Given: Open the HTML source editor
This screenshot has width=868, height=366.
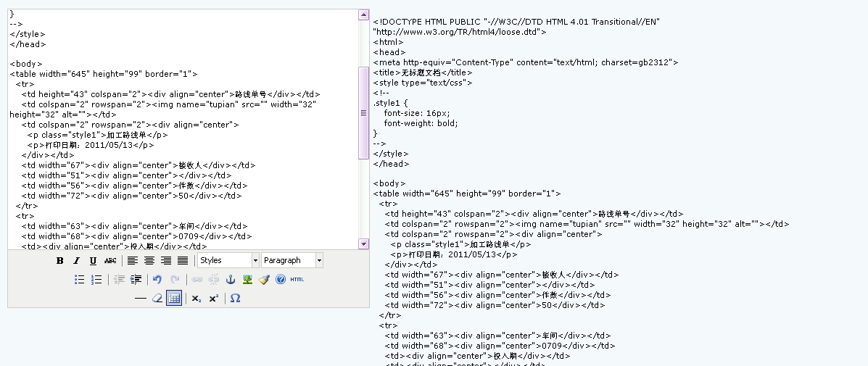Looking at the screenshot, I should click(297, 280).
